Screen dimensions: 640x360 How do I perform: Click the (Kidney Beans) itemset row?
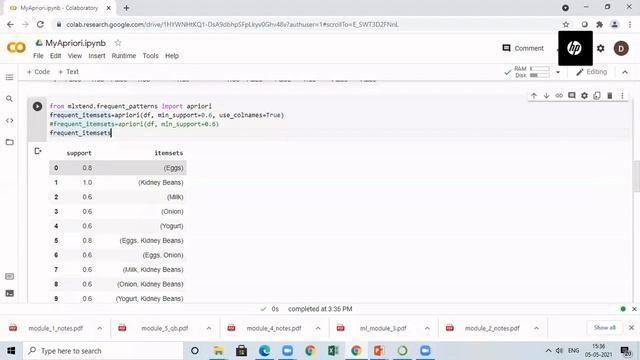pos(118,182)
